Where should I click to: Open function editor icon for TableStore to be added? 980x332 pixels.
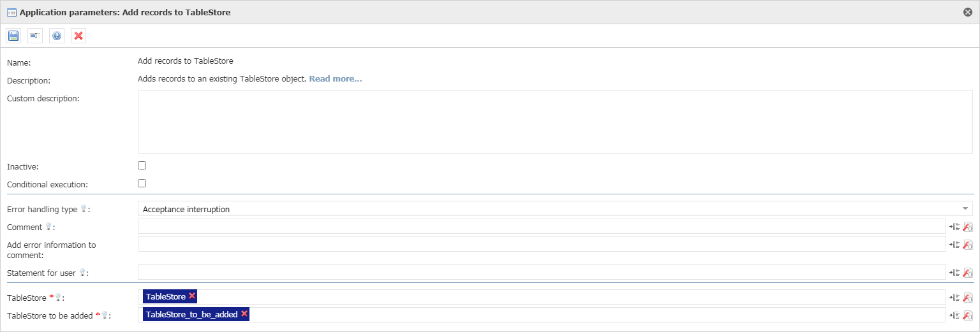(968, 315)
